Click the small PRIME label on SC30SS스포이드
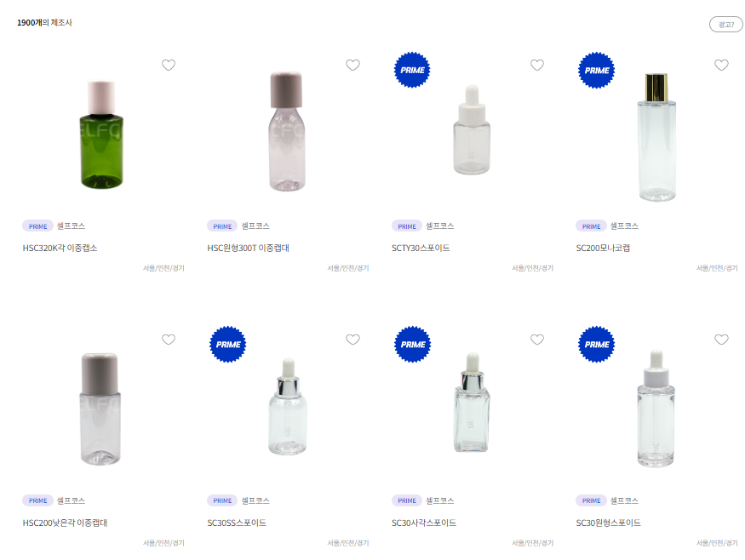The image size is (745, 560). coord(222,500)
